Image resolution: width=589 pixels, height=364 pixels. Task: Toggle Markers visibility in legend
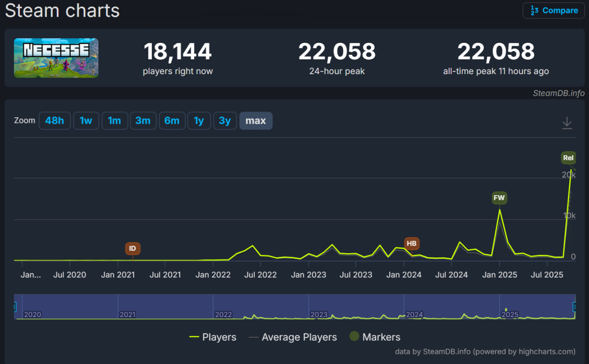[x=375, y=337]
